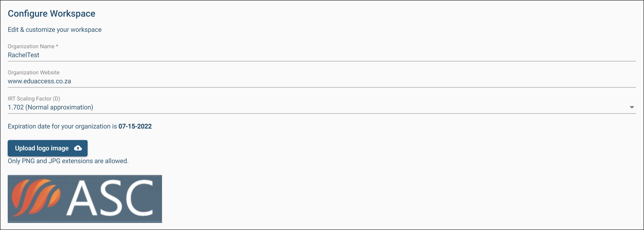The height and width of the screenshot is (230, 644).
Task: Click the Expiration date for your organization text
Action: tap(62, 126)
